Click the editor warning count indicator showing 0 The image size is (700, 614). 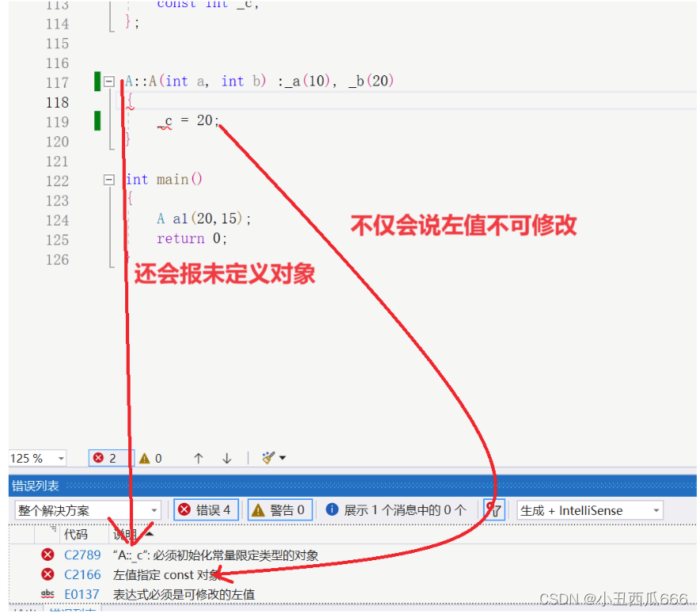pyautogui.click(x=150, y=458)
